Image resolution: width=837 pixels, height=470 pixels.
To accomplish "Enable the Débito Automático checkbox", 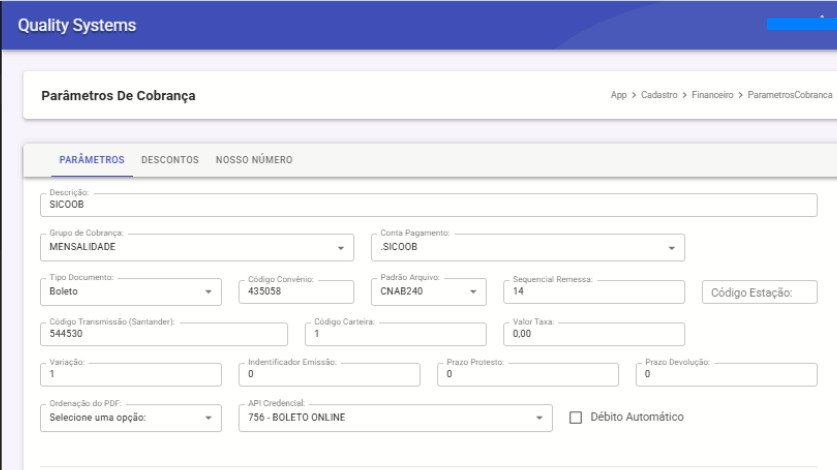I will (575, 417).
